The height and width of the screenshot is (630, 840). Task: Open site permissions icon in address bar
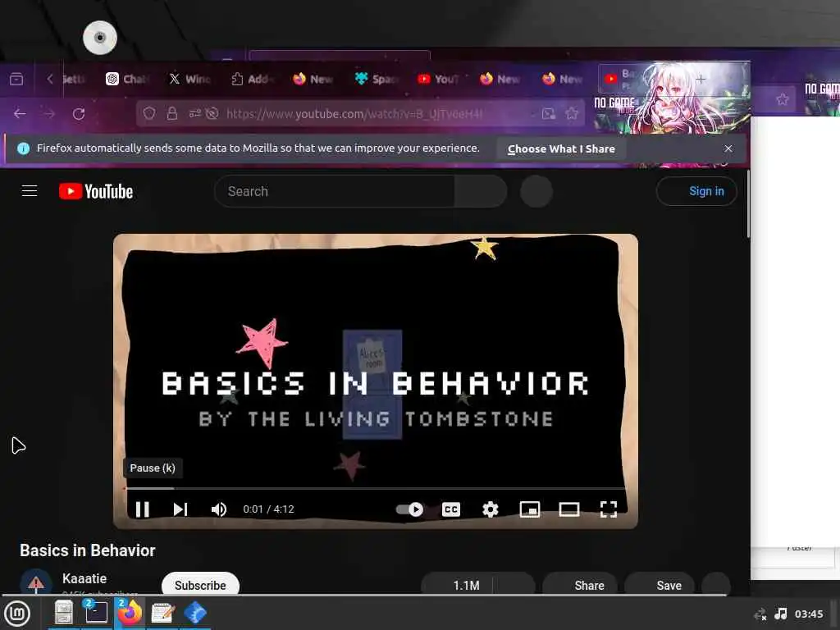click(194, 113)
